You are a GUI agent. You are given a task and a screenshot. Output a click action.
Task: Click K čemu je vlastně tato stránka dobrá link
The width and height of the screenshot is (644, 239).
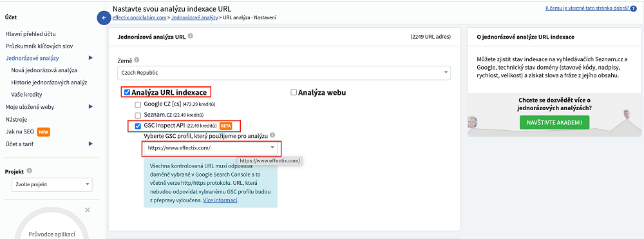click(588, 8)
